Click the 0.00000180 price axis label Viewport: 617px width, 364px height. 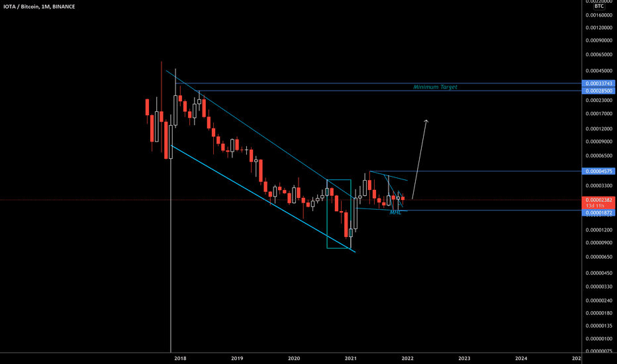[x=599, y=313]
